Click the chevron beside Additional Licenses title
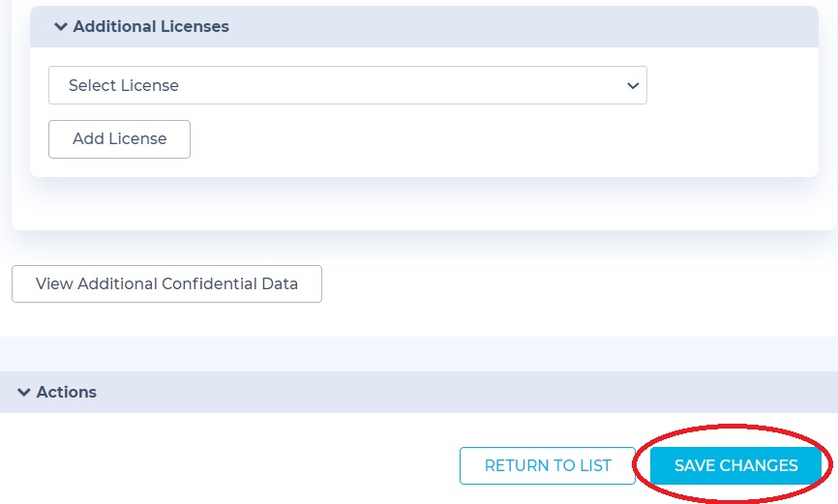This screenshot has width=838, height=504. tap(61, 26)
